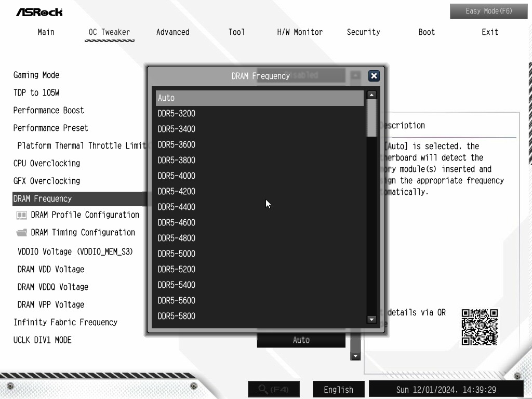Click the search magnifier F4 button
Viewport: 532px width, 399px height.
point(274,389)
